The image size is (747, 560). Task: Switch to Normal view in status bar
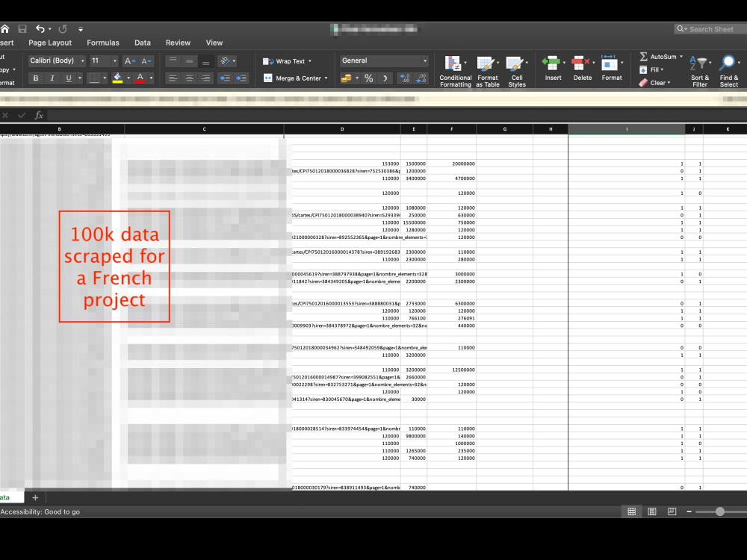(632, 511)
